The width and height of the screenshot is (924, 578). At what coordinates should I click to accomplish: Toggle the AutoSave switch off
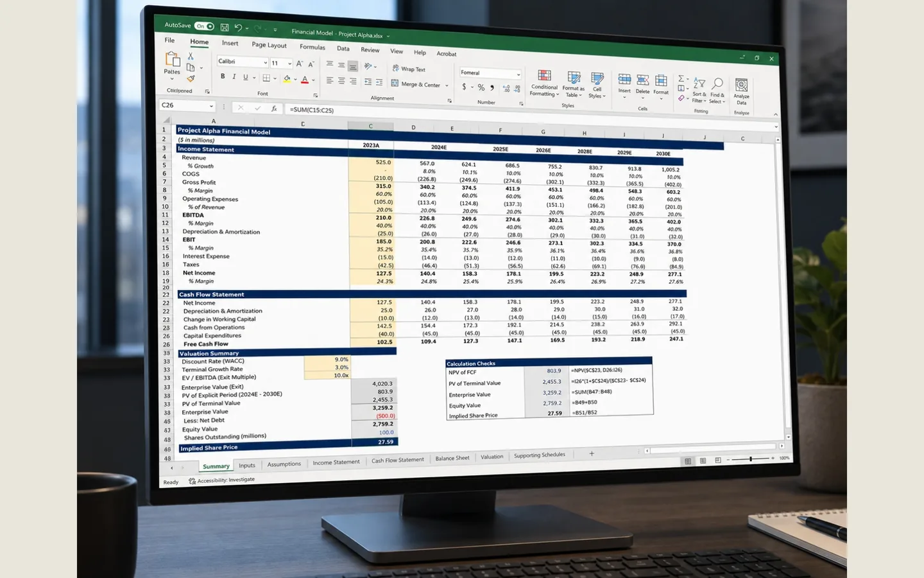[205, 26]
